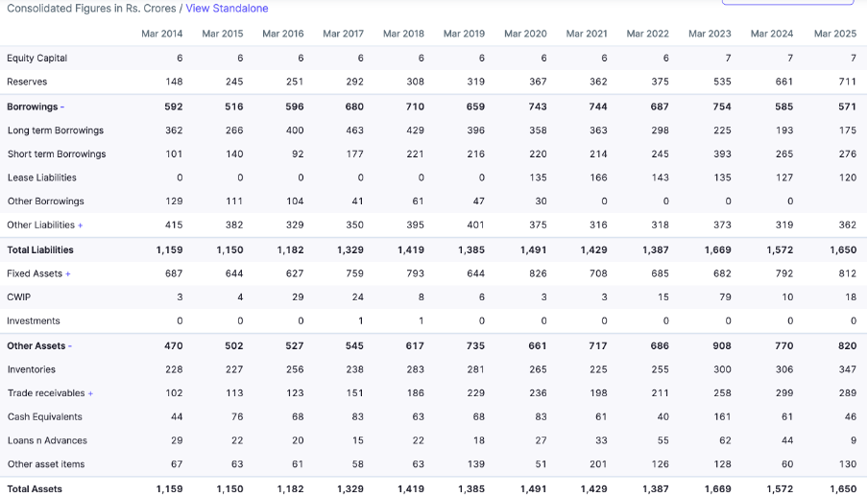This screenshot has width=868, height=497.
Task: Click the Mar 2020 column header
Action: point(525,34)
